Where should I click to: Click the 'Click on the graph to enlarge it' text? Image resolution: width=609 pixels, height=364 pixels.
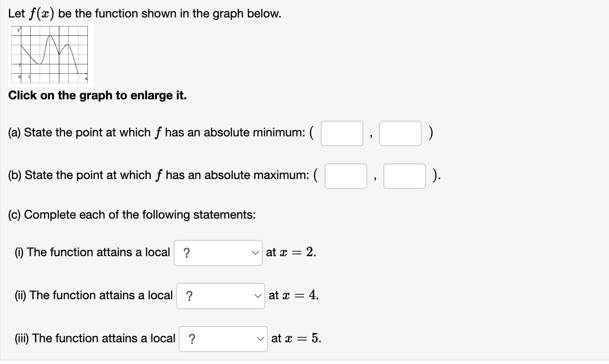click(97, 95)
